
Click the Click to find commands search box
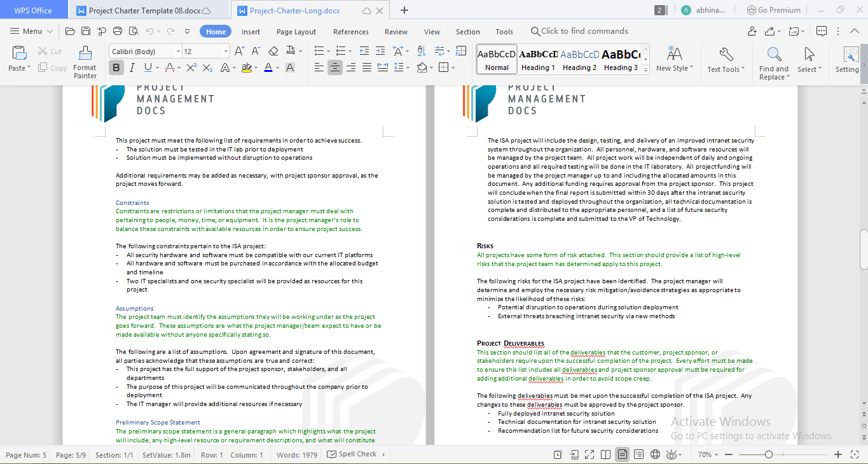pos(579,31)
